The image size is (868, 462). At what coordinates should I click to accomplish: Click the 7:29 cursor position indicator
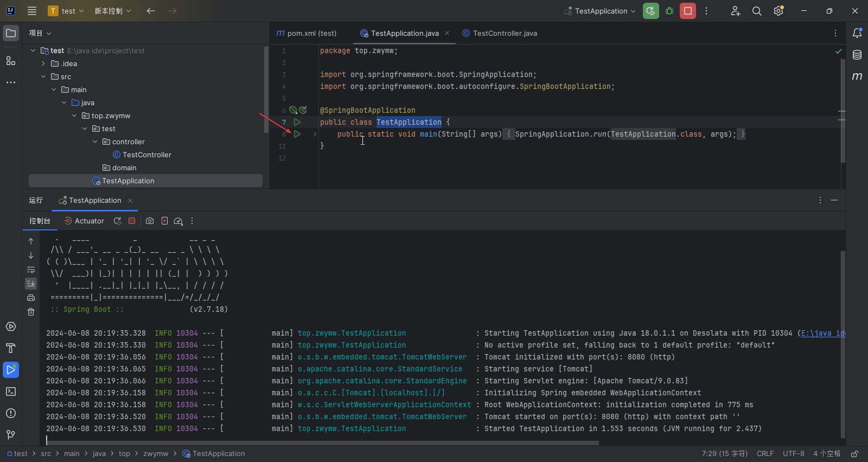(x=725, y=454)
